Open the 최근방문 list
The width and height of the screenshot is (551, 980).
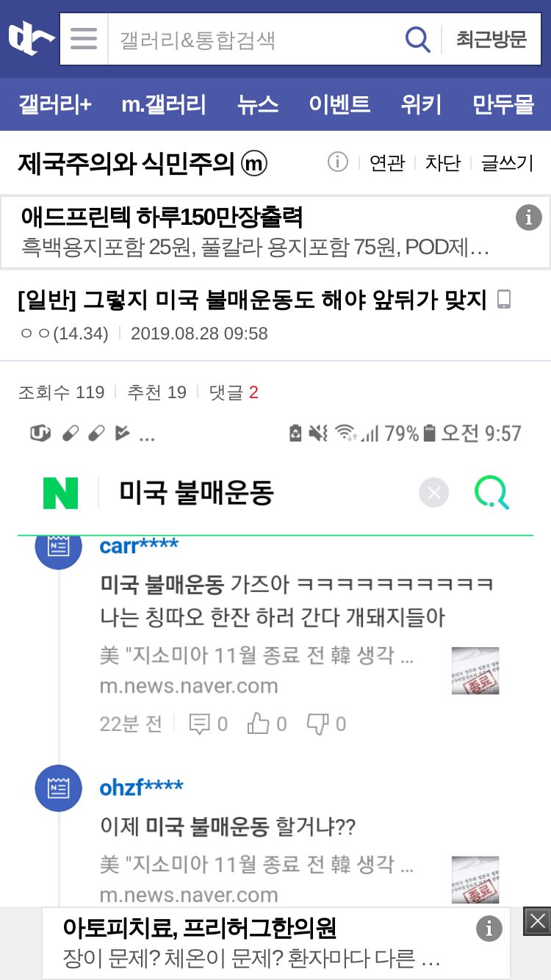(491, 39)
